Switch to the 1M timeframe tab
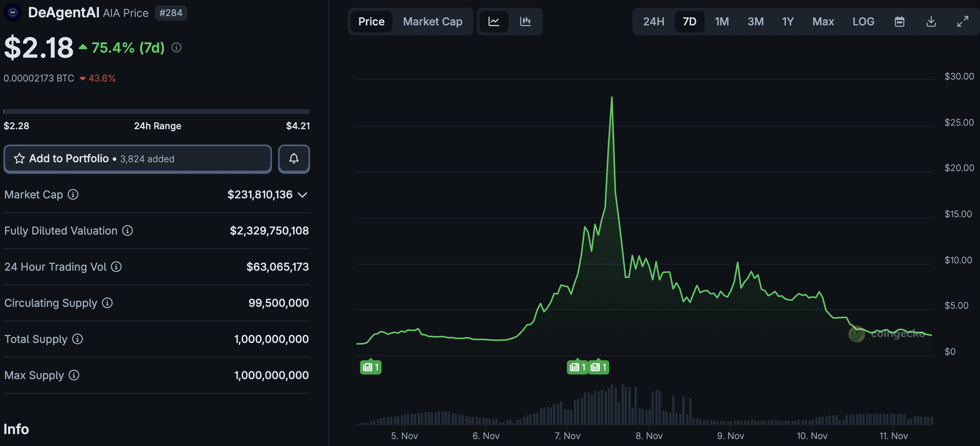Image resolution: width=980 pixels, height=446 pixels. point(722,22)
